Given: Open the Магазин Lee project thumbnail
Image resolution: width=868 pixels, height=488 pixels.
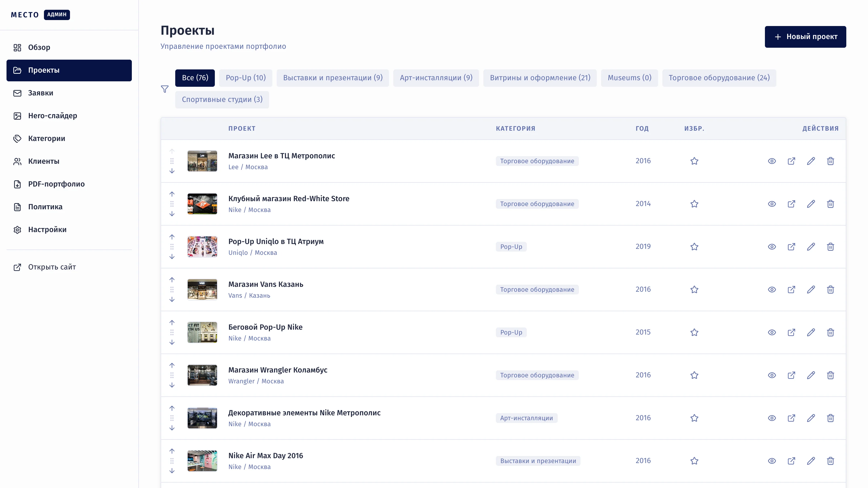Looking at the screenshot, I should pos(202,161).
